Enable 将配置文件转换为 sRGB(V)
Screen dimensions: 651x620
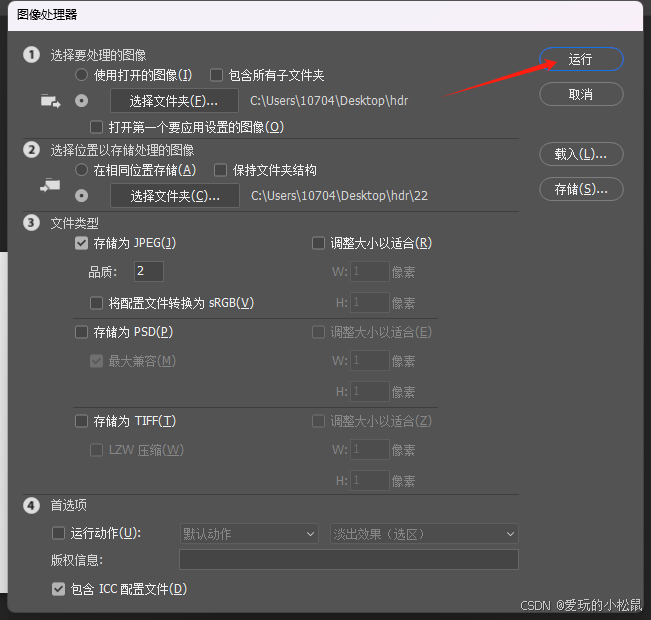point(96,303)
